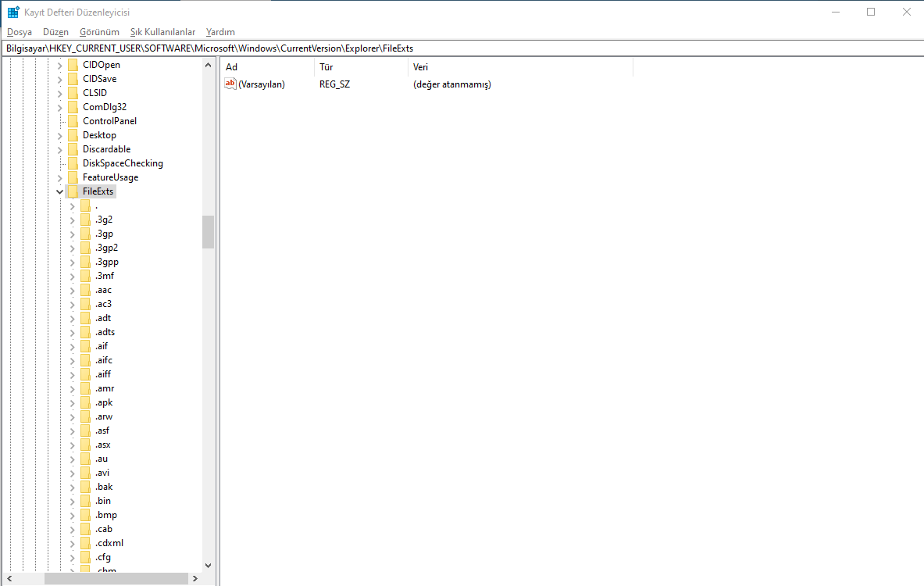Screen dimensions: 924x586
Task: Open the Yardım menu
Action: (x=220, y=32)
